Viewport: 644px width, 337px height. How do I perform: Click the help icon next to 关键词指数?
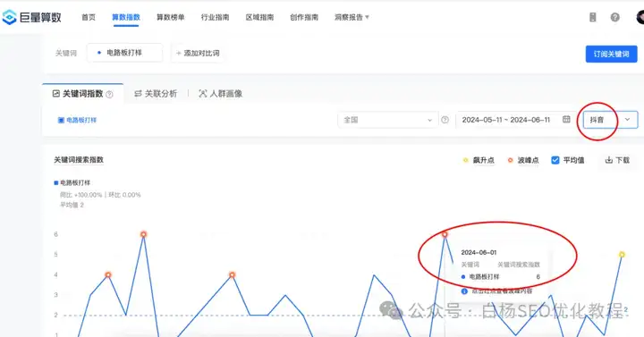(x=109, y=95)
